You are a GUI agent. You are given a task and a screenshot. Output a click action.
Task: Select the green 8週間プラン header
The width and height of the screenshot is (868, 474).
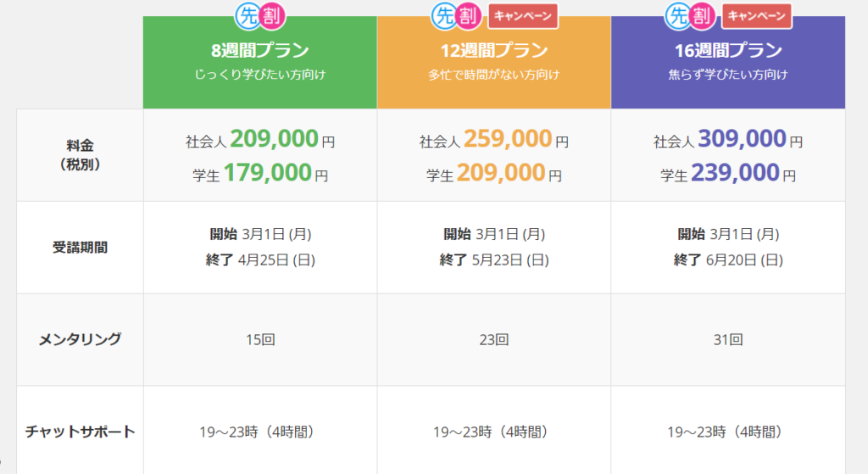260,62
